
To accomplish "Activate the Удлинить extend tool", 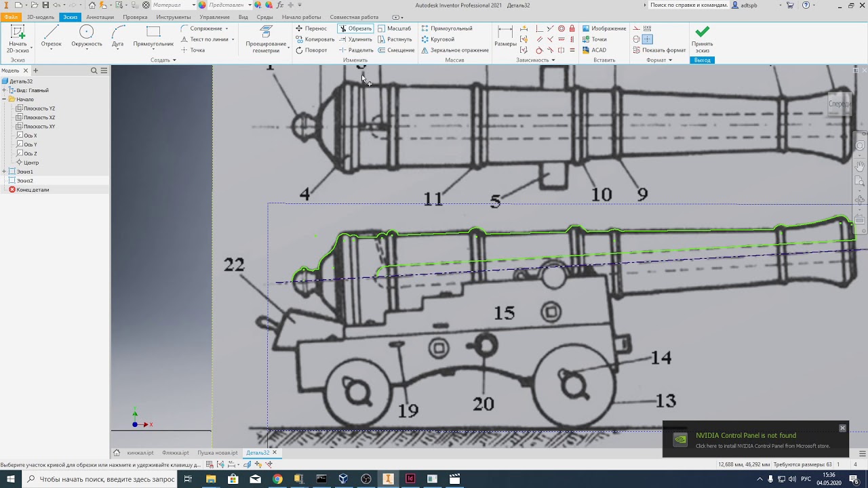I will coord(355,39).
